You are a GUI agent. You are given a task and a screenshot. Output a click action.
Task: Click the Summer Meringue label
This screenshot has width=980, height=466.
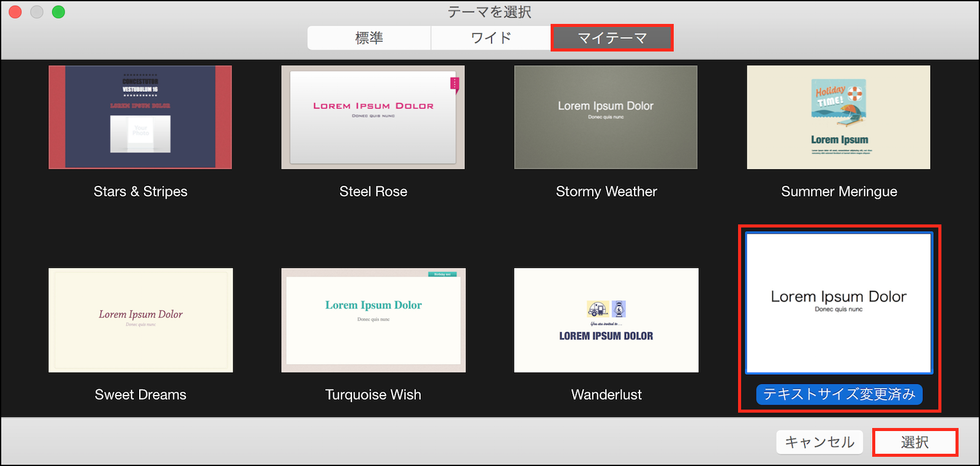point(839,191)
